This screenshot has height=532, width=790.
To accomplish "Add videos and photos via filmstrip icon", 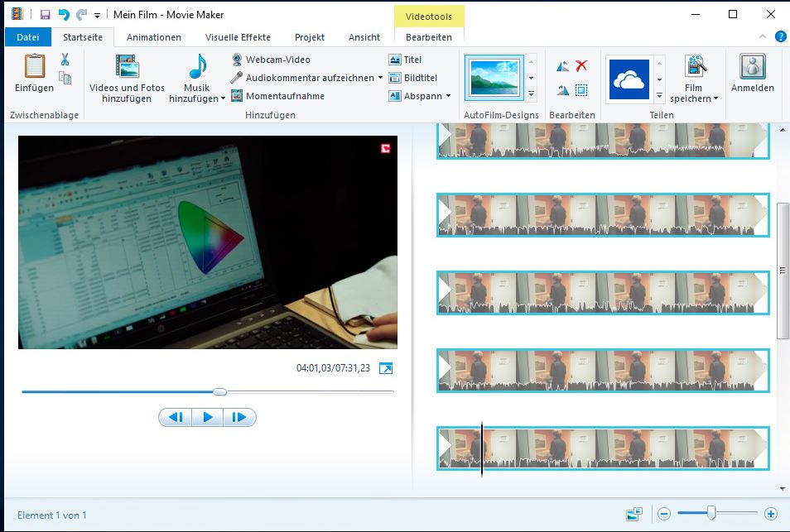I will [127, 66].
